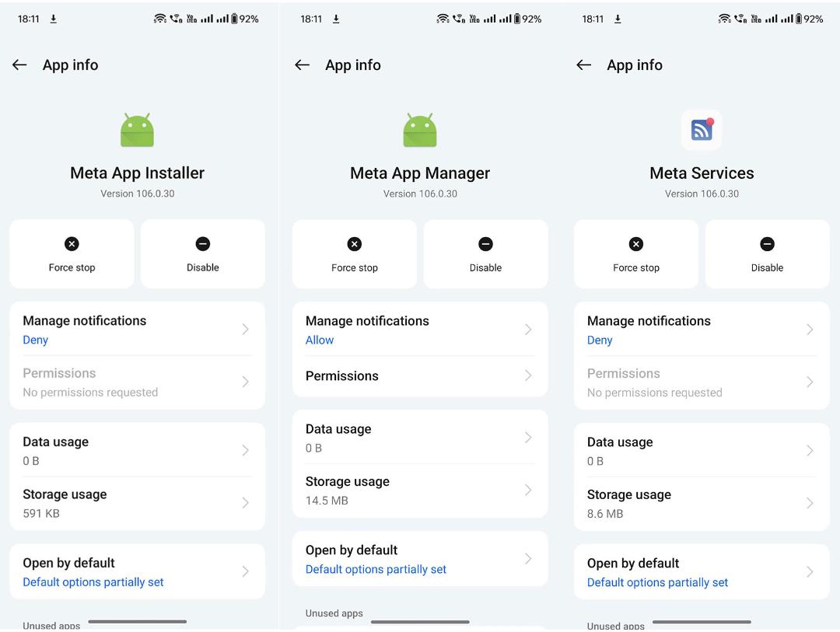Tap chevron beside Meta App Manager Open by default
840x632 pixels.
click(528, 559)
